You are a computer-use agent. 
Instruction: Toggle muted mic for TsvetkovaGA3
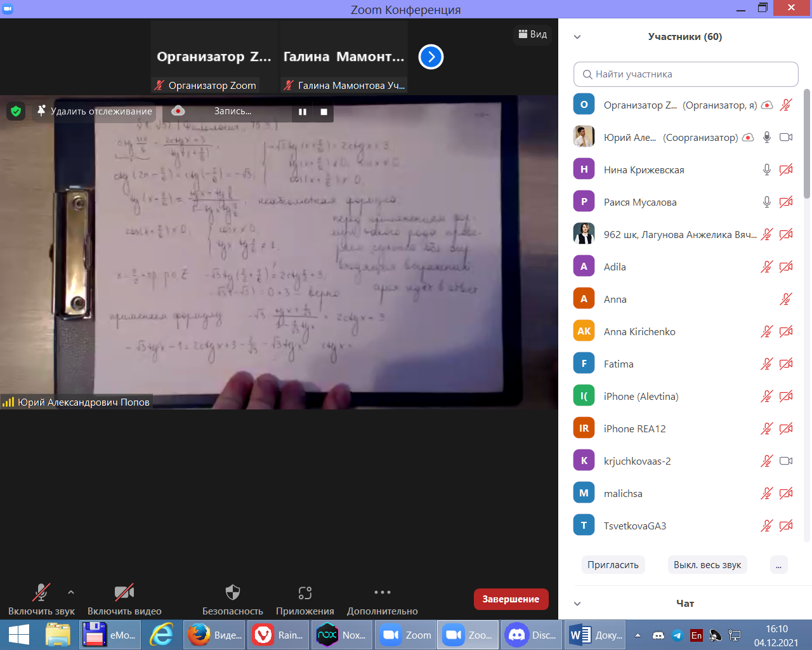coord(767,526)
